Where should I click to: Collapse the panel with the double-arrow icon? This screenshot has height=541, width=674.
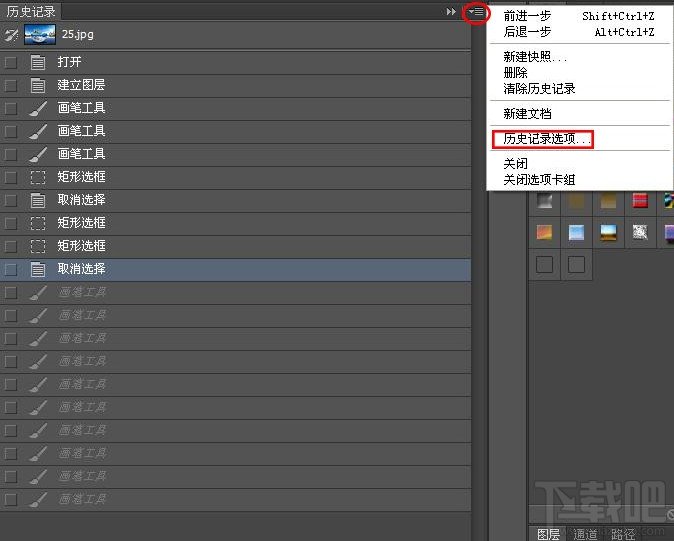451,12
